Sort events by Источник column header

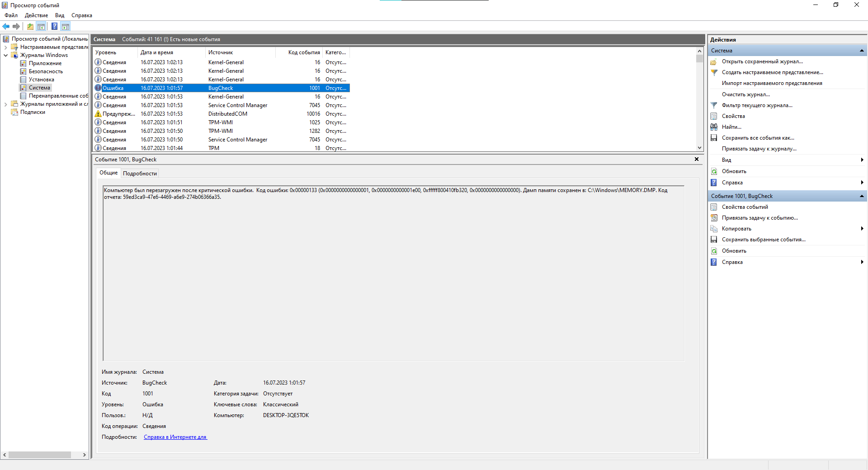241,52
